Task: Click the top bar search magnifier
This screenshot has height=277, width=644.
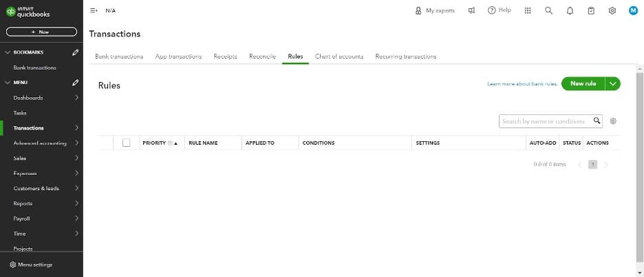Action: [x=548, y=11]
